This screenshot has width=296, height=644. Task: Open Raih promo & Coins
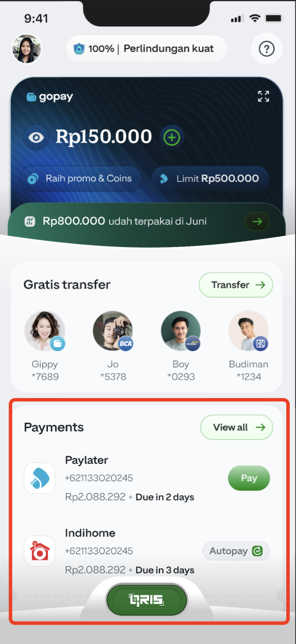[81, 178]
